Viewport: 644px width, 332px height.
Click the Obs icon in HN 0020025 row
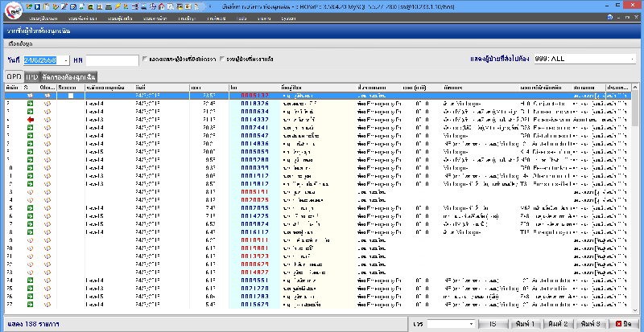(x=47, y=200)
